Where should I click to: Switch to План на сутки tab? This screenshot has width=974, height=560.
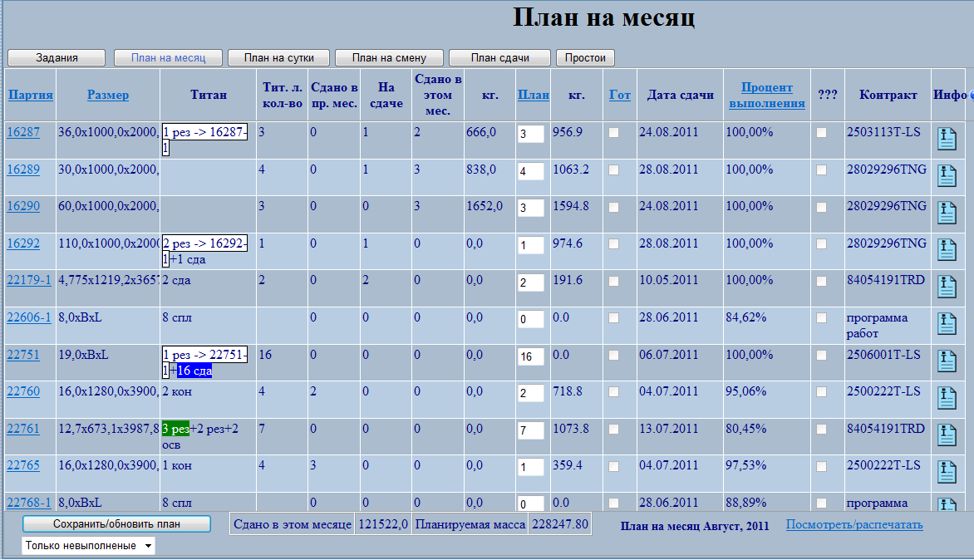(279, 57)
